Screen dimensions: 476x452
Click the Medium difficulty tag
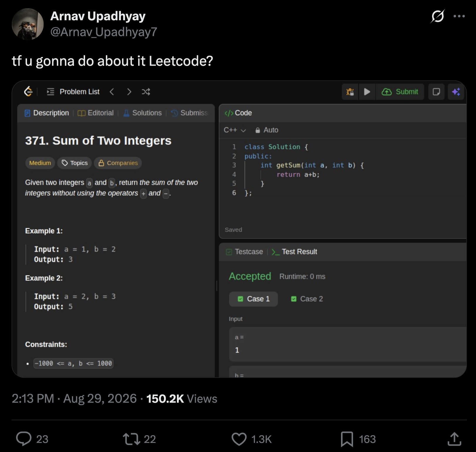(40, 163)
